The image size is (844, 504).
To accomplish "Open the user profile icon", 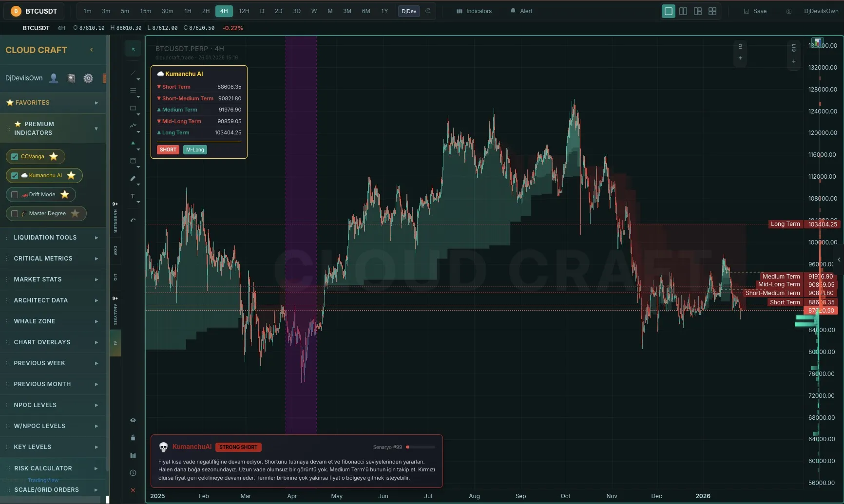I will tap(54, 78).
